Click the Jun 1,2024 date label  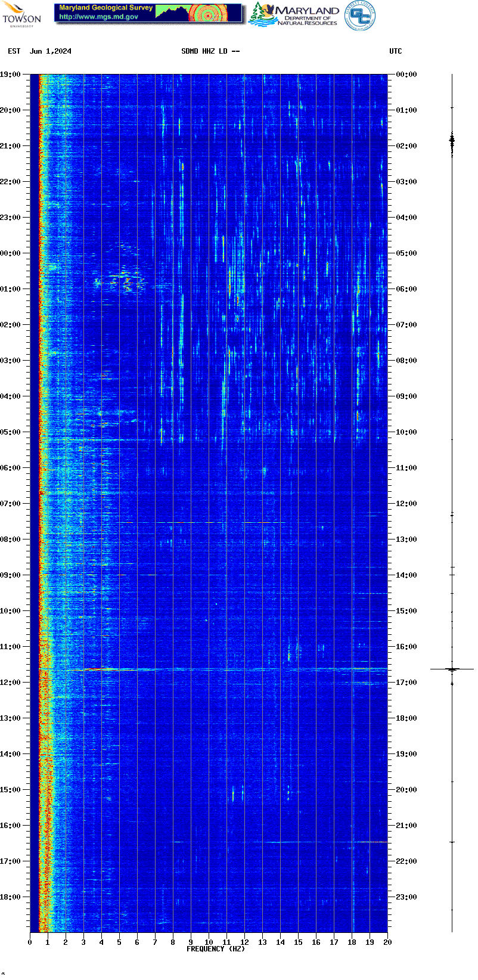pyautogui.click(x=51, y=51)
